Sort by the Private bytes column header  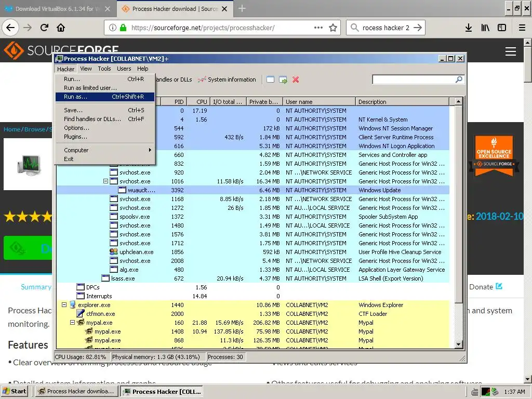click(x=264, y=102)
